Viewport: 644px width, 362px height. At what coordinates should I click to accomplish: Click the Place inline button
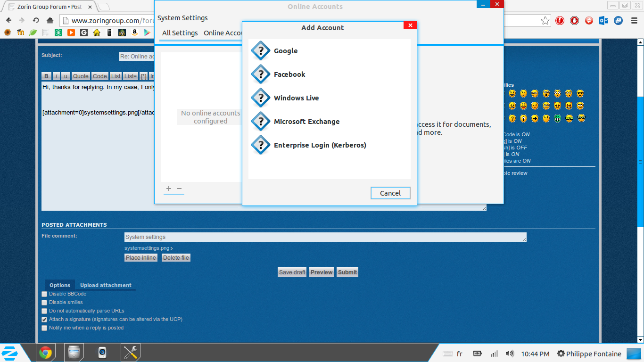[x=140, y=258]
